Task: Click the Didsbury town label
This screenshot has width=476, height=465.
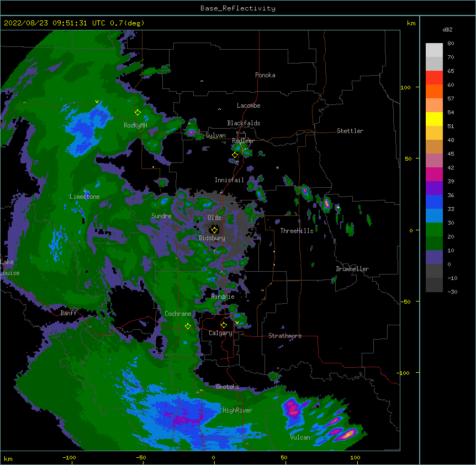Action: tap(211, 238)
